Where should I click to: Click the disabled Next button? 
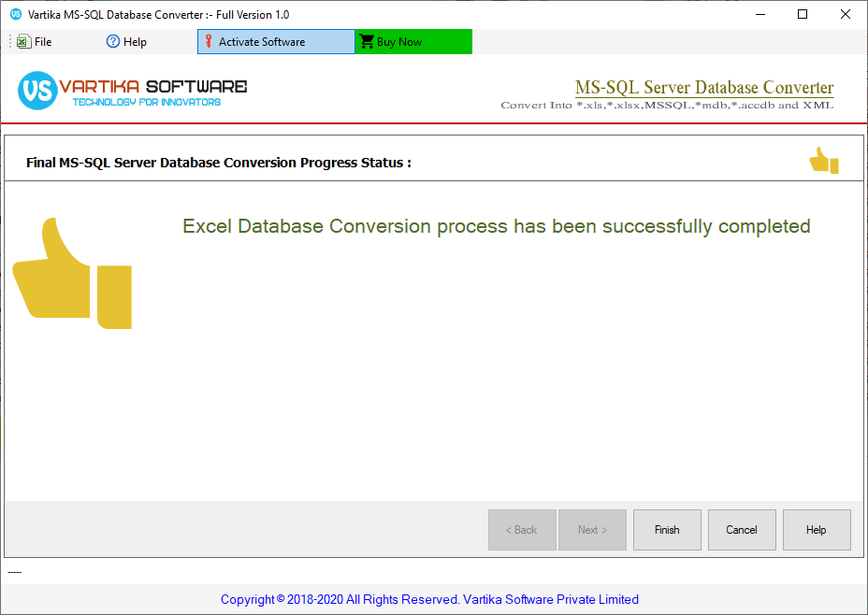(x=592, y=530)
